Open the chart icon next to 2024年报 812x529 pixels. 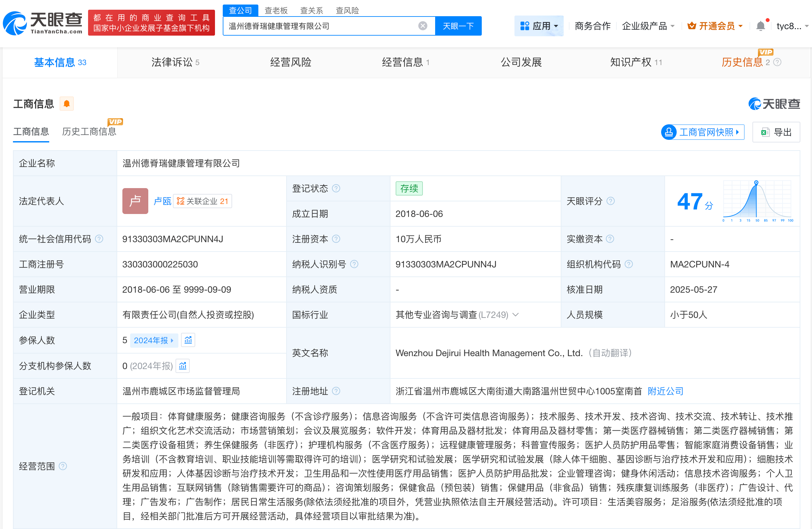(x=188, y=340)
